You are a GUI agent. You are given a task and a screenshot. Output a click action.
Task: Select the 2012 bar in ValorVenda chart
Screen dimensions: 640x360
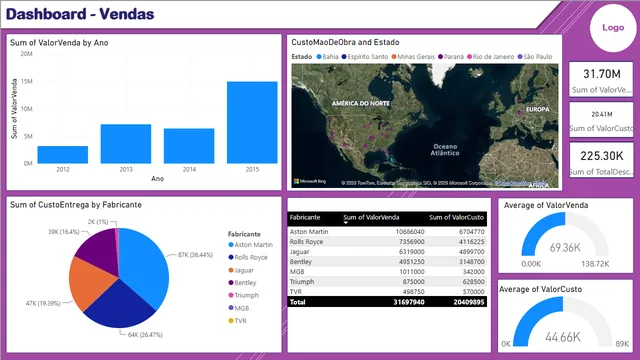point(63,155)
